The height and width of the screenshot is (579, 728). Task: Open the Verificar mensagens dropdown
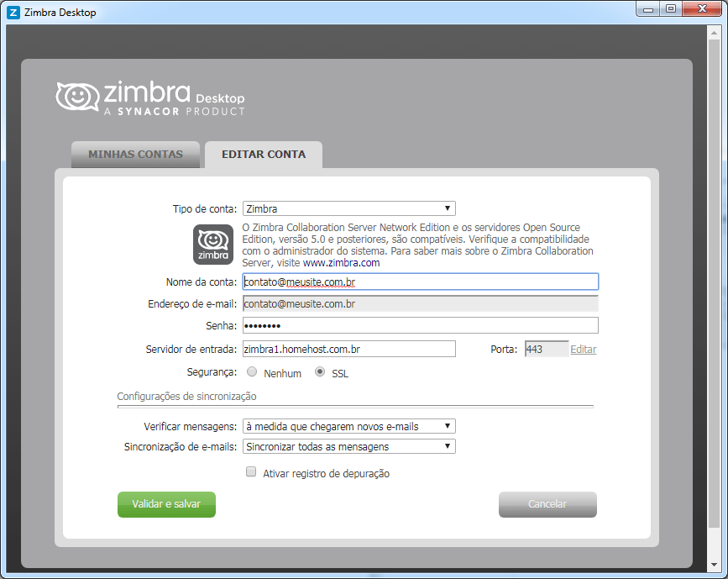coord(349,426)
